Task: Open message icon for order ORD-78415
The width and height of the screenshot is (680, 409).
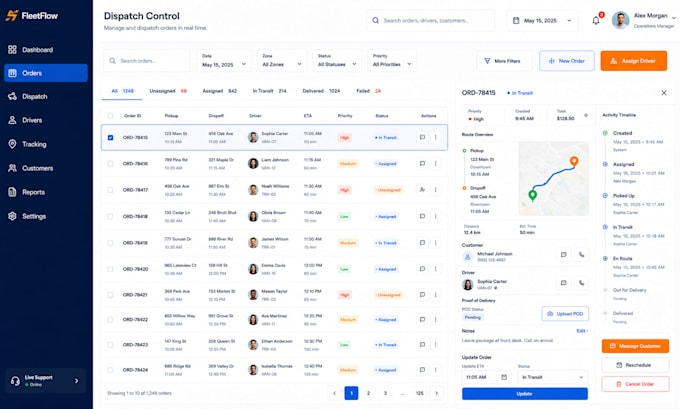Action: [x=422, y=137]
